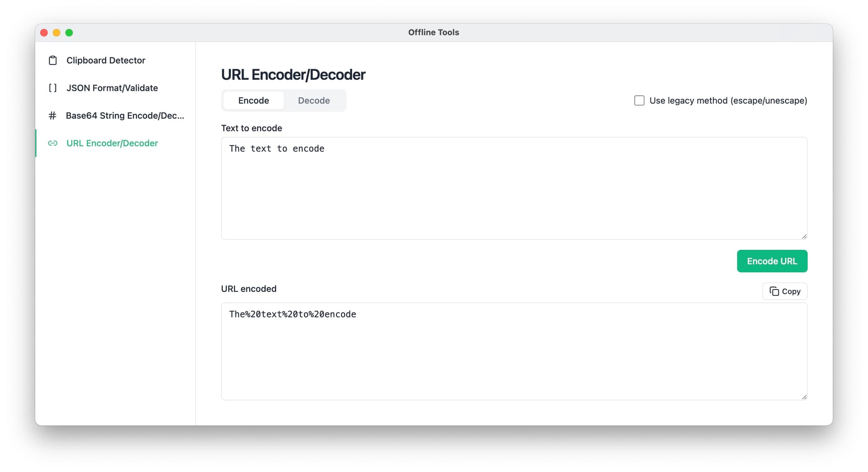Click the Encode URL button
The width and height of the screenshot is (868, 472).
tap(772, 261)
